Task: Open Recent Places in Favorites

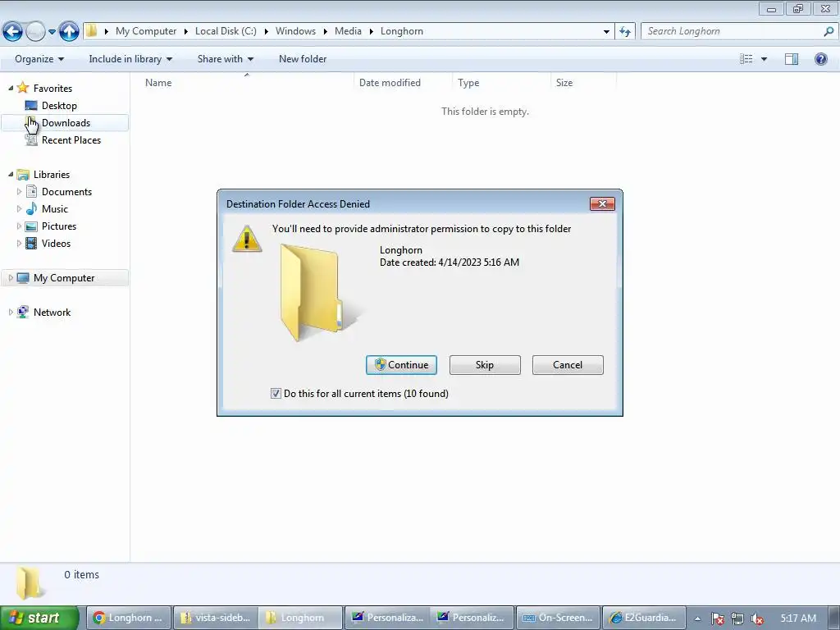Action: pyautogui.click(x=71, y=139)
